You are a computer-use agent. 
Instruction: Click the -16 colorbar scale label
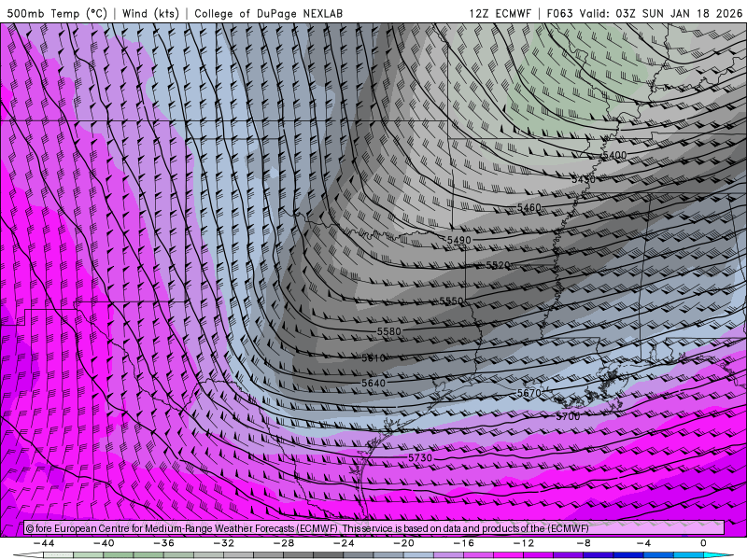(464, 543)
